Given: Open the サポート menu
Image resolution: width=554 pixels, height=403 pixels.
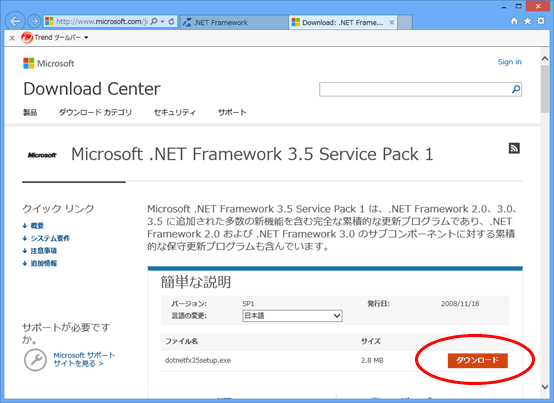Looking at the screenshot, I should [232, 112].
